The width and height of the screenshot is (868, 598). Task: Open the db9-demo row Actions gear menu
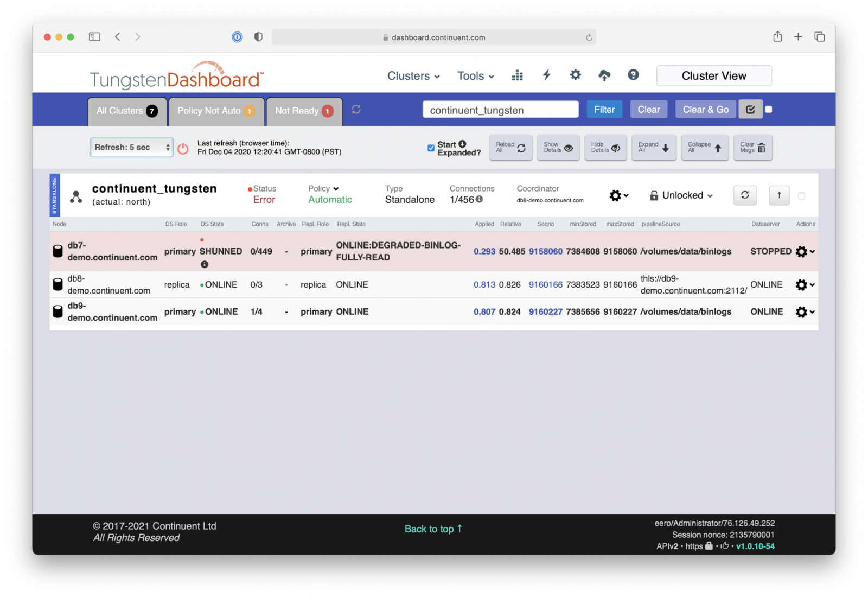click(805, 312)
